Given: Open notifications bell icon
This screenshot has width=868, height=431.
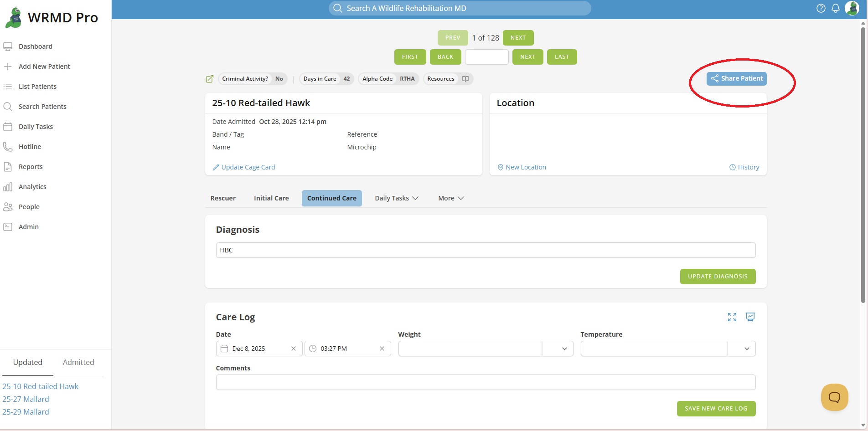Looking at the screenshot, I should [836, 8].
